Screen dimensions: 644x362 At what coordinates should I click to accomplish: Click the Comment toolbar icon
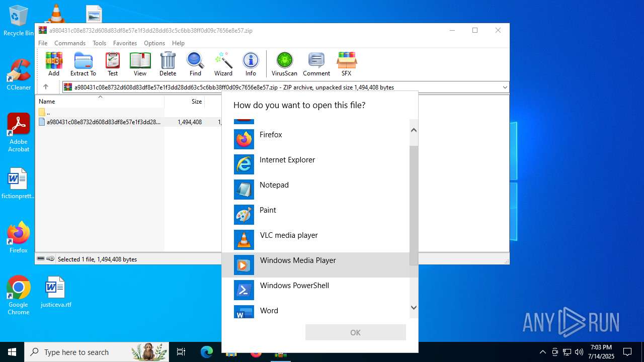pyautogui.click(x=316, y=64)
